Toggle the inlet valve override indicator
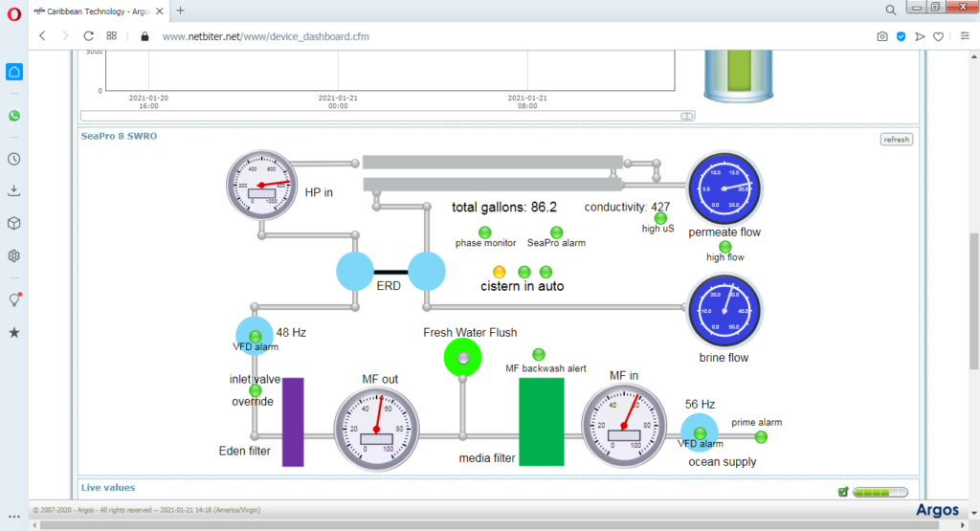Viewport: 980px width, 531px height. click(x=255, y=390)
